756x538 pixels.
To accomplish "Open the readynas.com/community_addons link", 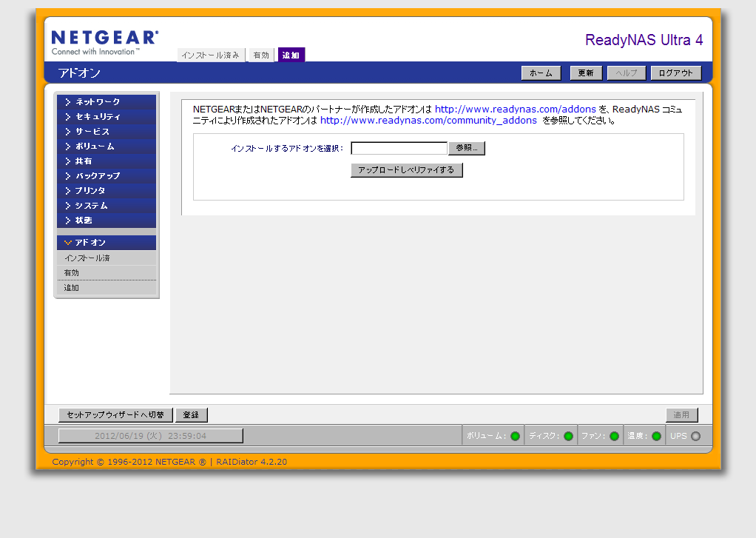I will (428, 120).
